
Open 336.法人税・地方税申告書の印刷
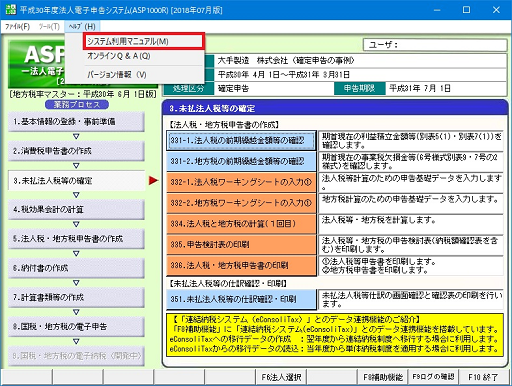(x=241, y=265)
